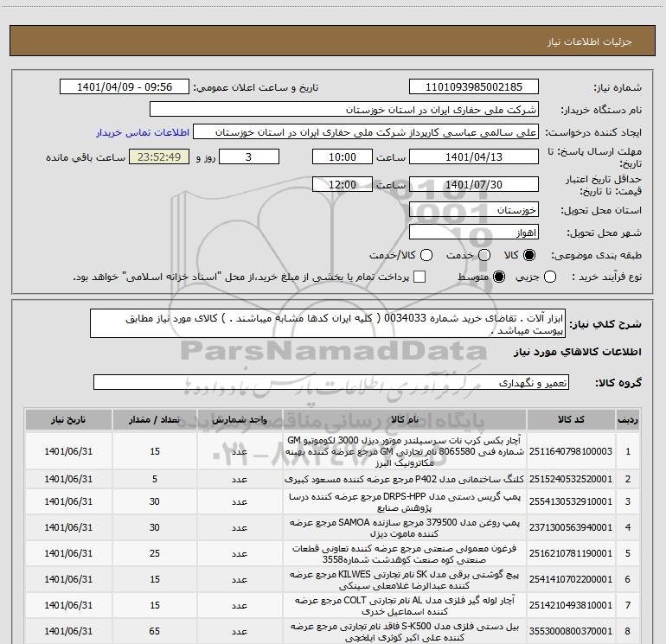
Task: Click the نام کالا column header
Action: click(405, 419)
